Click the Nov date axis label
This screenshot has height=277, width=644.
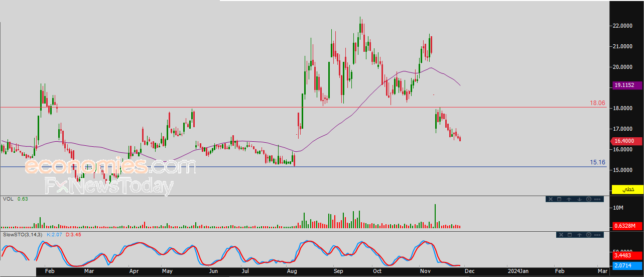click(424, 271)
